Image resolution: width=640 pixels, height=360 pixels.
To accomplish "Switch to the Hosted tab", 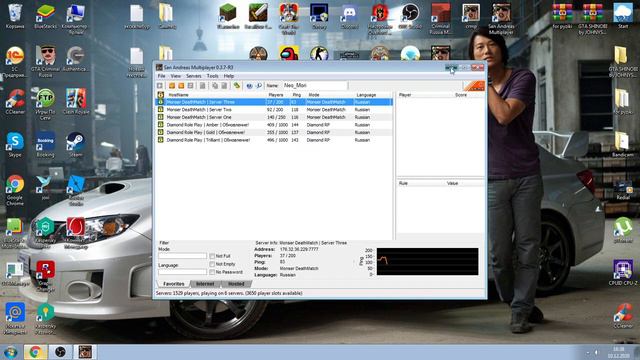I will 236,284.
